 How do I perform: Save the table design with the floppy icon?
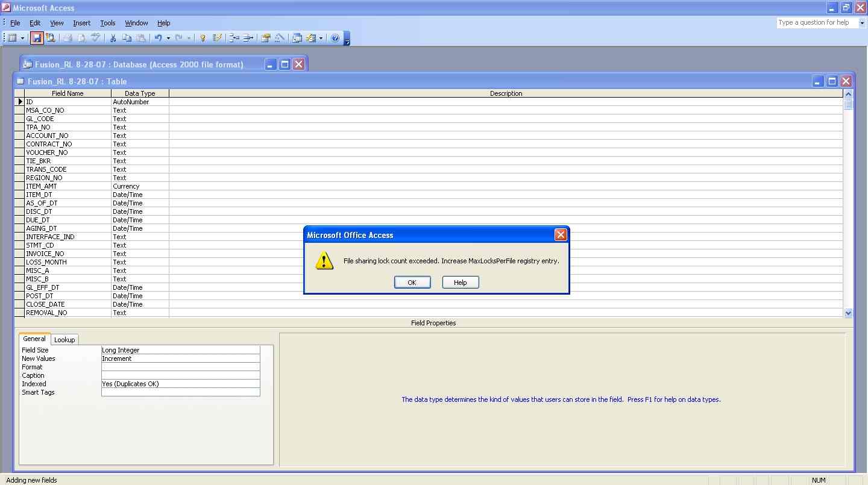point(37,38)
